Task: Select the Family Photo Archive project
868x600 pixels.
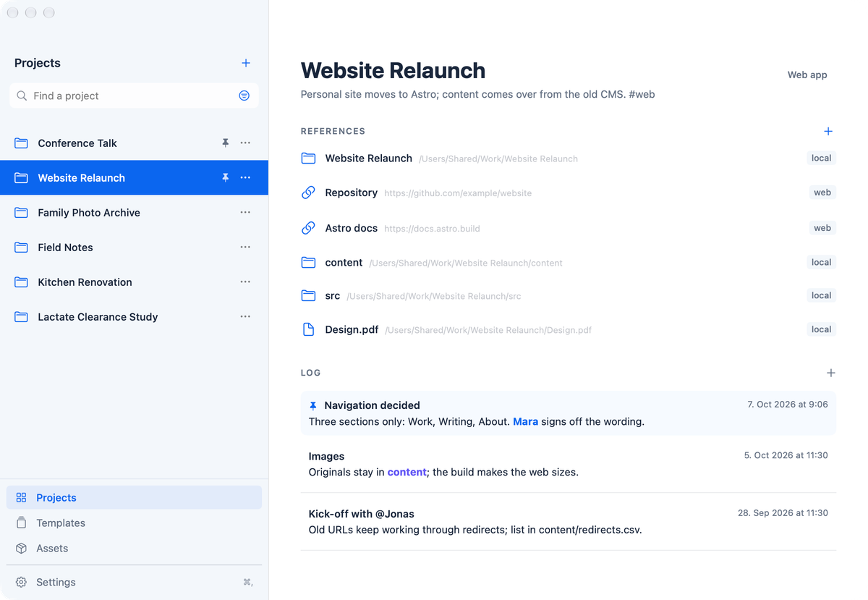Action: (134, 212)
